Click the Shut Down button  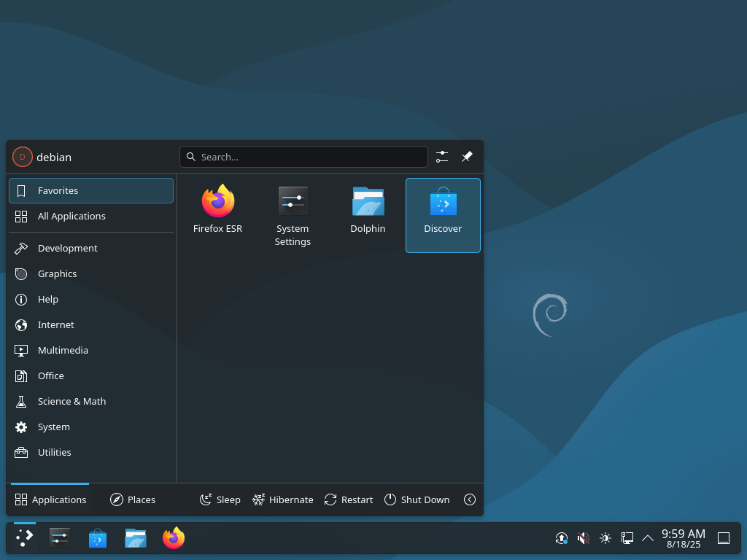tap(417, 499)
